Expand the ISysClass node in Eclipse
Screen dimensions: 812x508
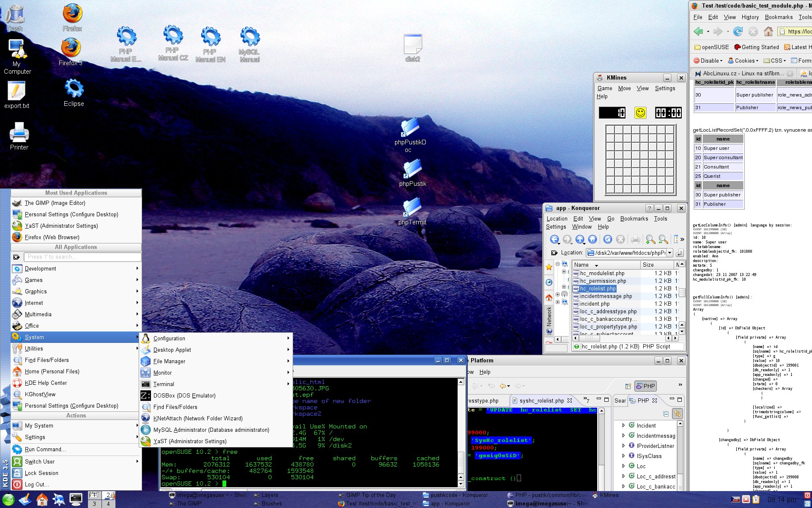click(x=623, y=456)
